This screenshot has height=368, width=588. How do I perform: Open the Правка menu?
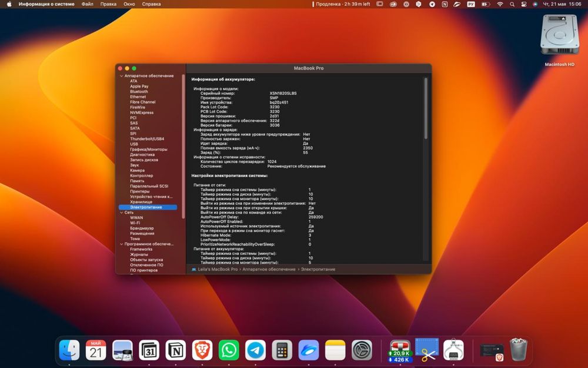click(x=108, y=4)
